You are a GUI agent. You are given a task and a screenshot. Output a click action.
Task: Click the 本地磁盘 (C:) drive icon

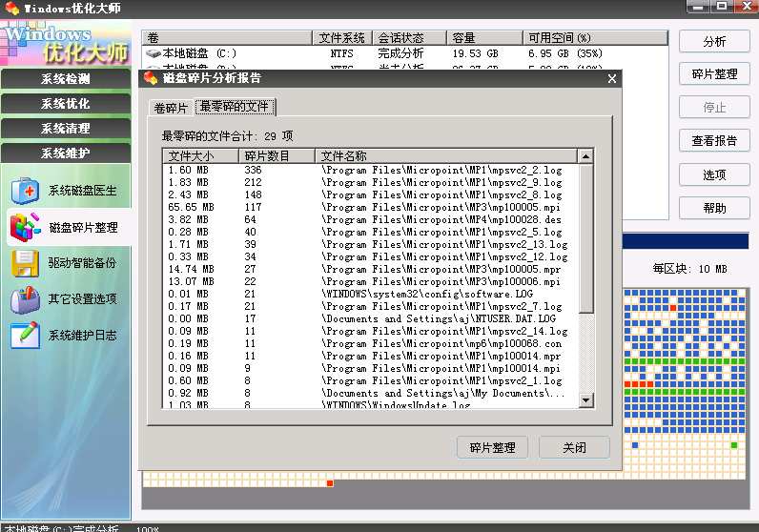(153, 53)
